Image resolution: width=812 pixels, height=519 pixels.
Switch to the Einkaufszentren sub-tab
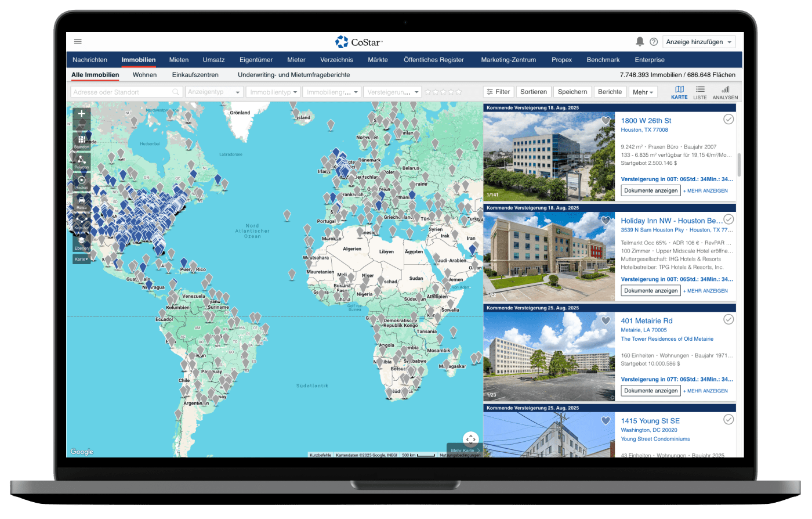pos(195,75)
